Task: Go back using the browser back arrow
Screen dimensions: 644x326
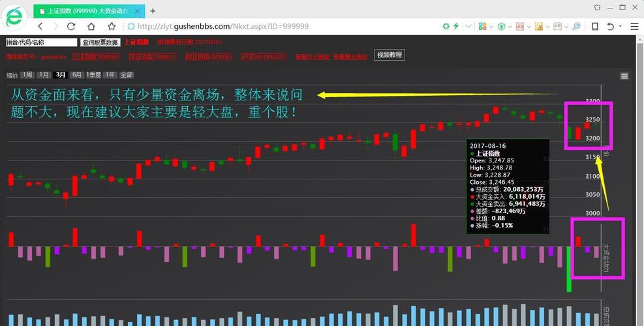Action: (40, 26)
